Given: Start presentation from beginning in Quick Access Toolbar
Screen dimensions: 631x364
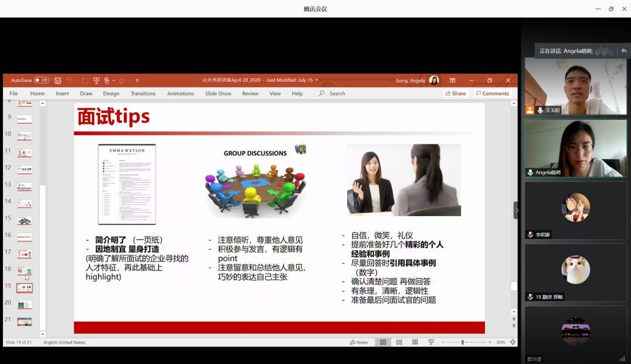Looking at the screenshot, I should (x=96, y=81).
